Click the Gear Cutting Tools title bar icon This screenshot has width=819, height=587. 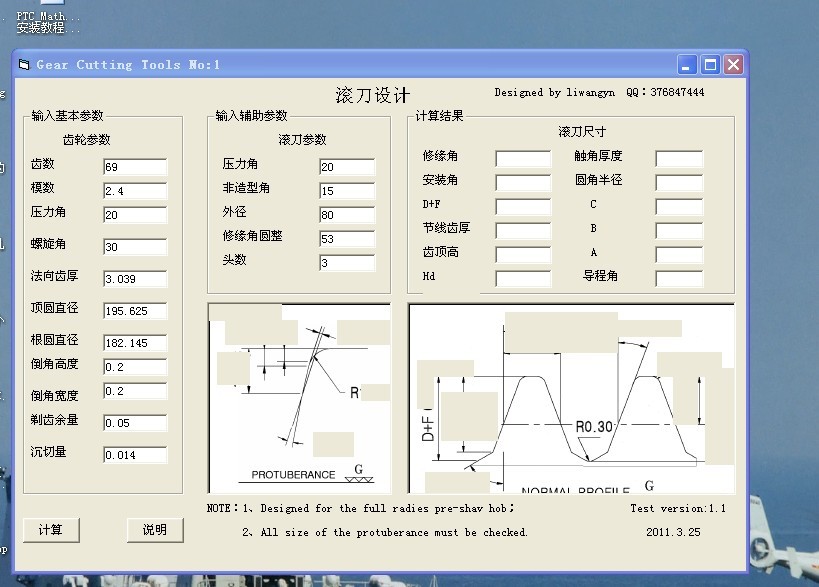pos(24,65)
